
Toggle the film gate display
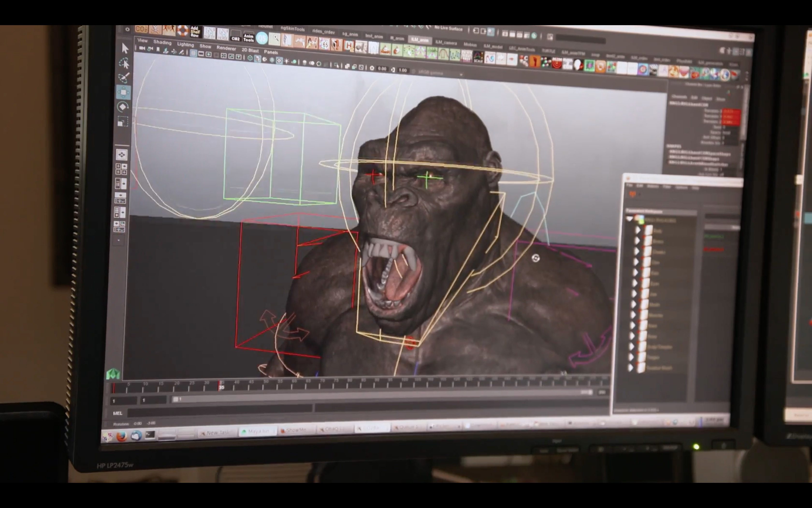click(201, 54)
